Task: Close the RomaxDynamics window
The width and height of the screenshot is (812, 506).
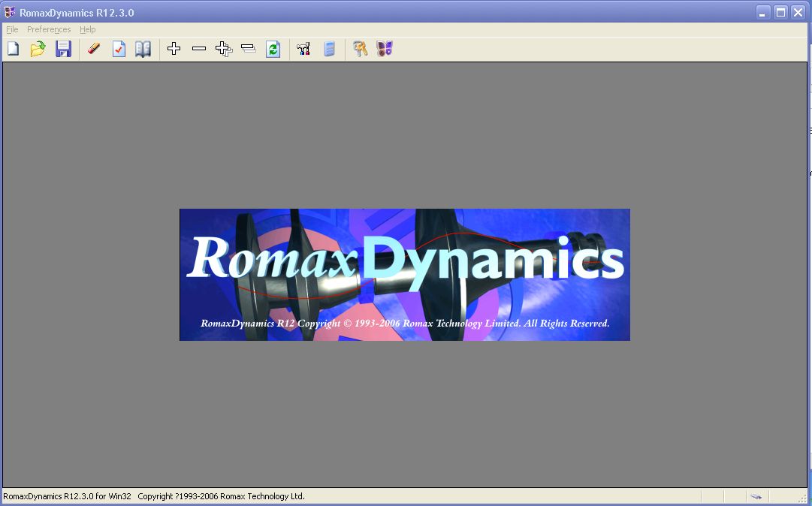Action: click(798, 13)
